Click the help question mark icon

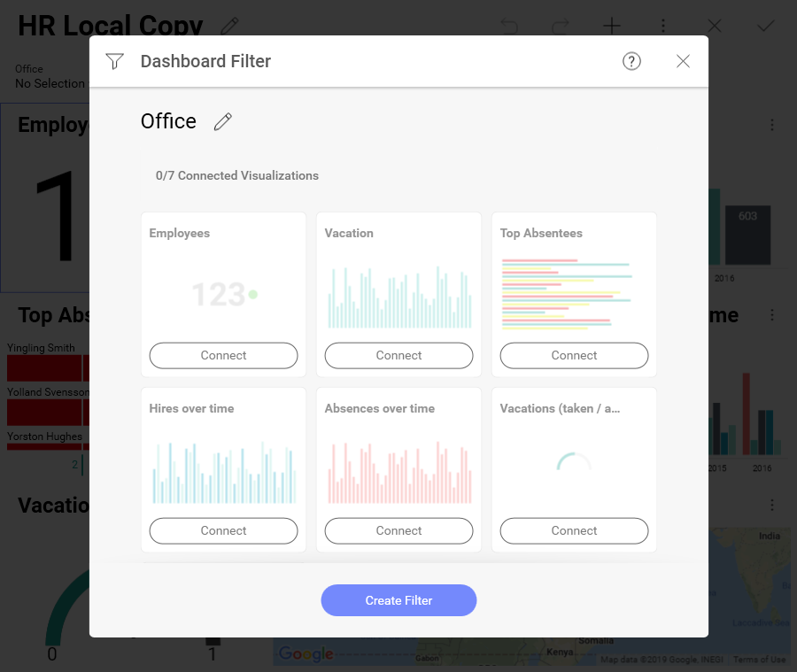[631, 61]
